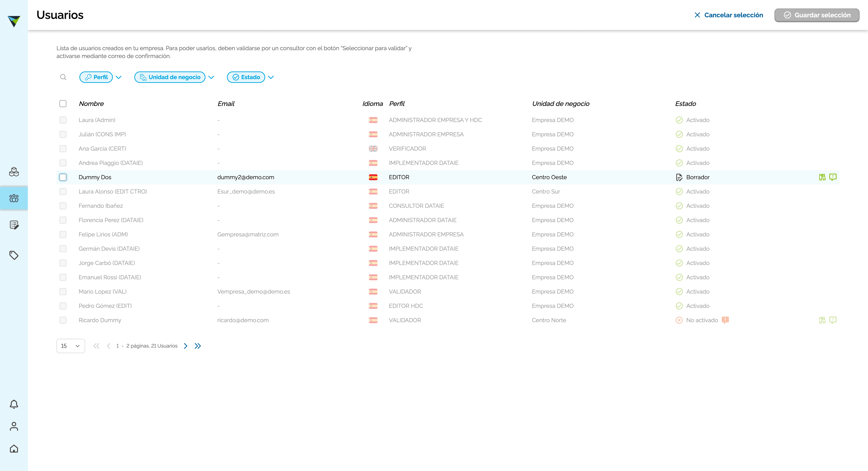Screen dimensions: 868x471
Task: Click the Estado filter pill
Action: pos(246,77)
